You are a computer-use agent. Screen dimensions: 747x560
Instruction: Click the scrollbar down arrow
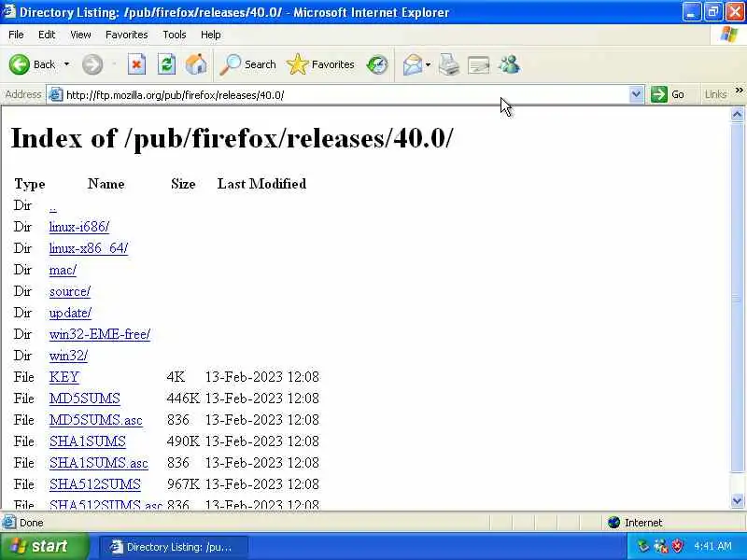coord(737,501)
